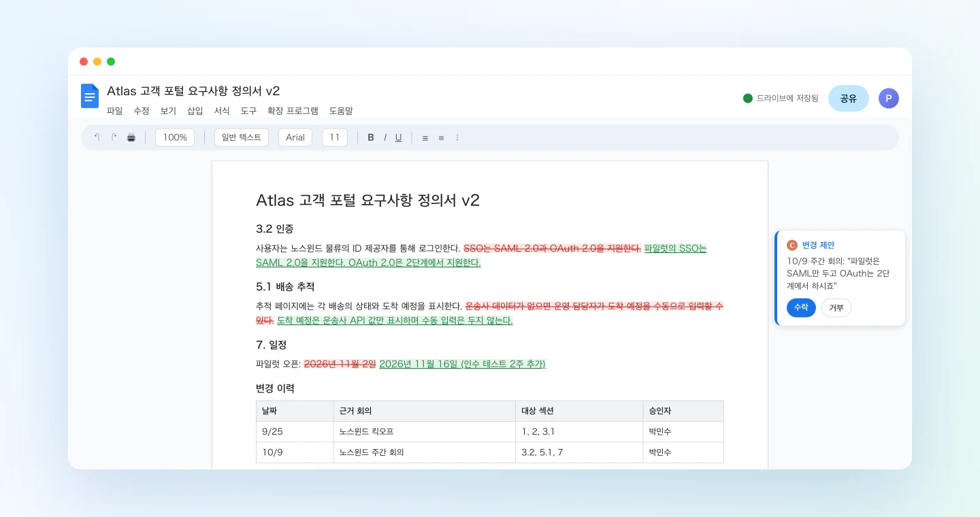980x517 pixels.
Task: Click the redo arrow icon
Action: point(114,137)
